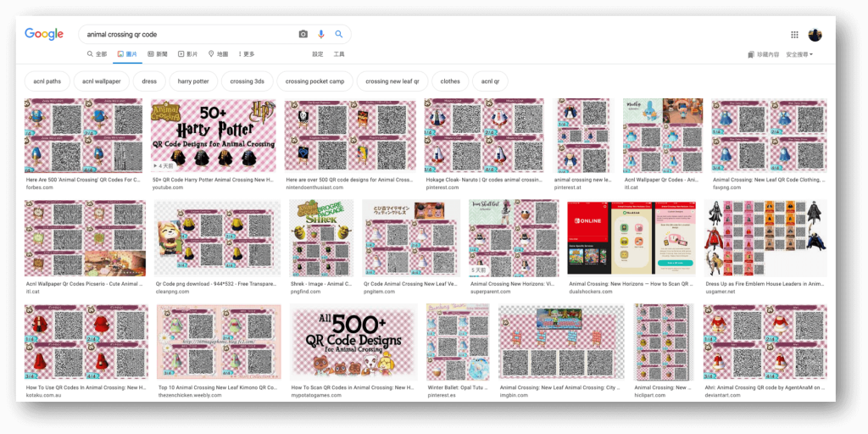Click caption 'Dress Up as Fire Emblem House Leaders'
This screenshot has width=868, height=434.
765,283
